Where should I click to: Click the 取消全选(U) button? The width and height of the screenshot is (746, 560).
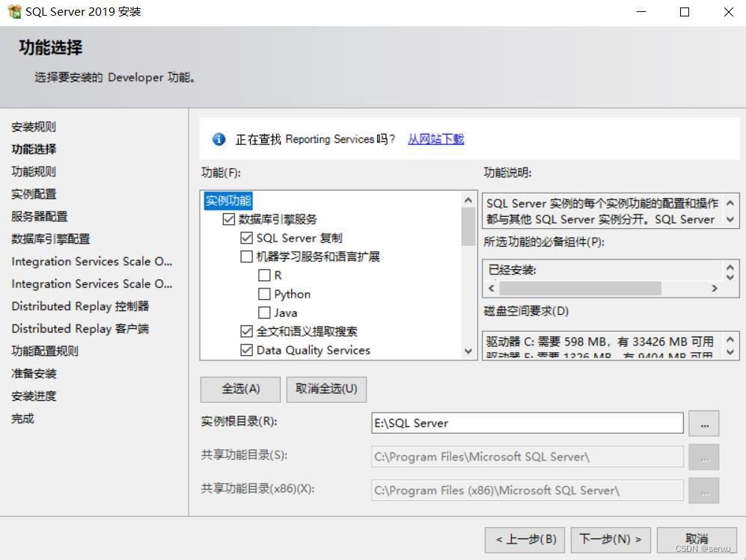(326, 390)
